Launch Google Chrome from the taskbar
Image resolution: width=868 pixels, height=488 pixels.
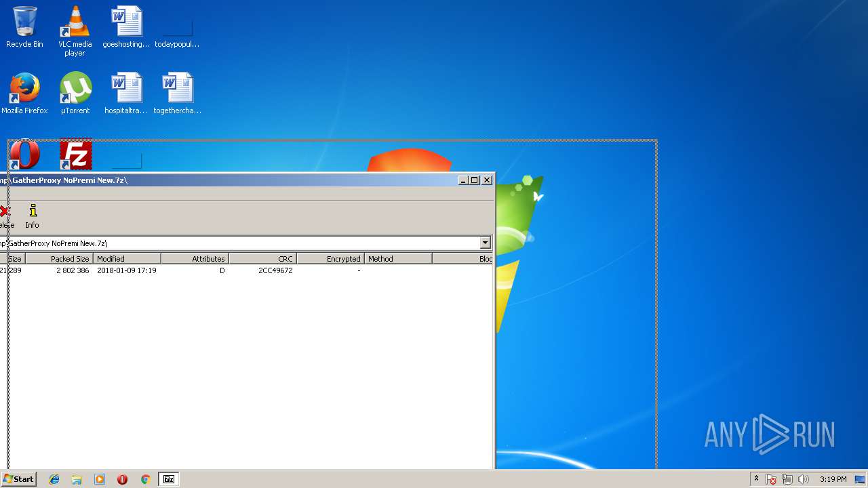pos(145,479)
